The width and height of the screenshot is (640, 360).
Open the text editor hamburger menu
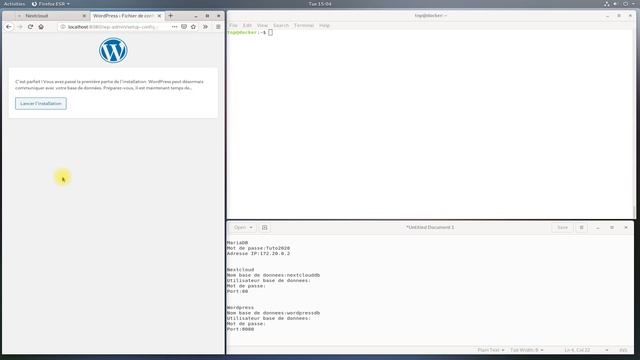coord(582,227)
